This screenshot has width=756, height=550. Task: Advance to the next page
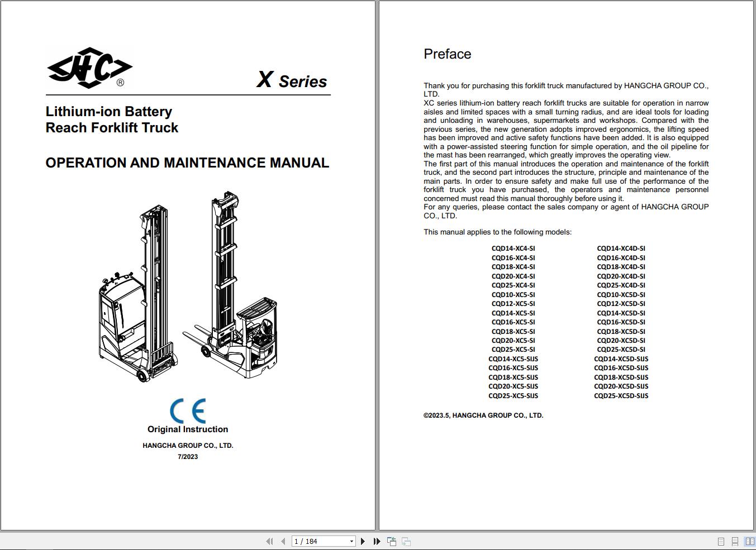(363, 541)
